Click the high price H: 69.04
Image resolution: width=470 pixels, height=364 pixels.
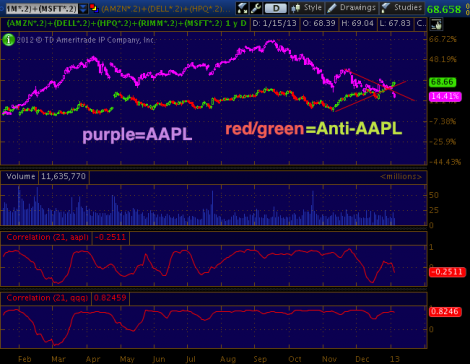357,23
